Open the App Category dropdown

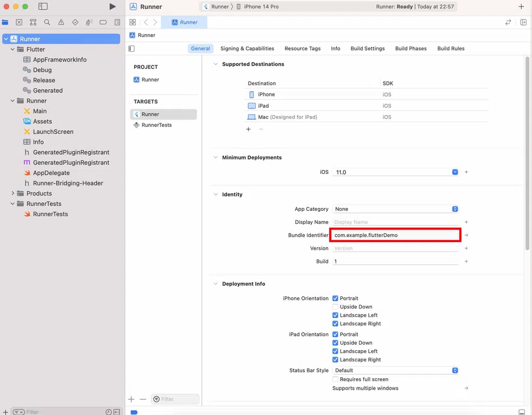click(395, 209)
